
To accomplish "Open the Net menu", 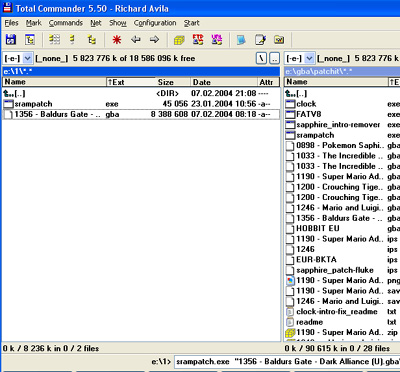I will (96, 23).
